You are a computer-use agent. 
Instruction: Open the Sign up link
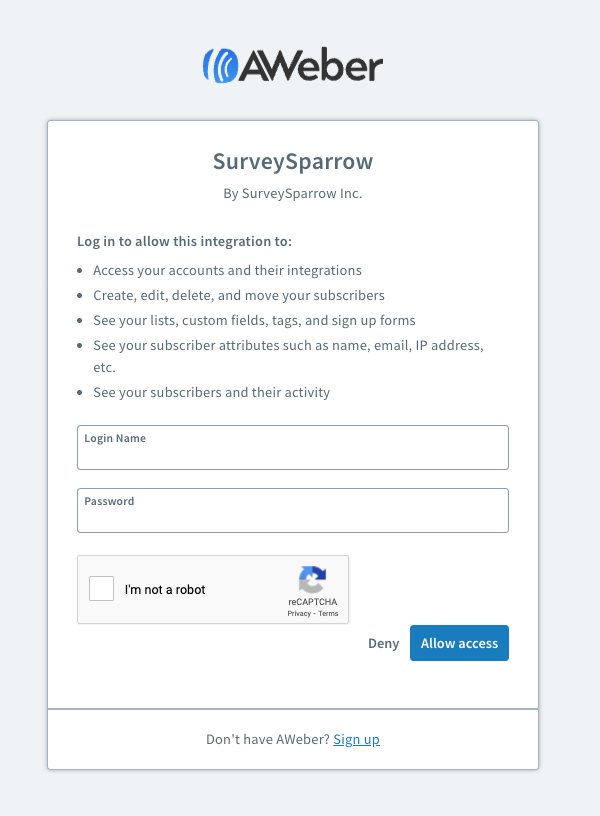point(356,739)
